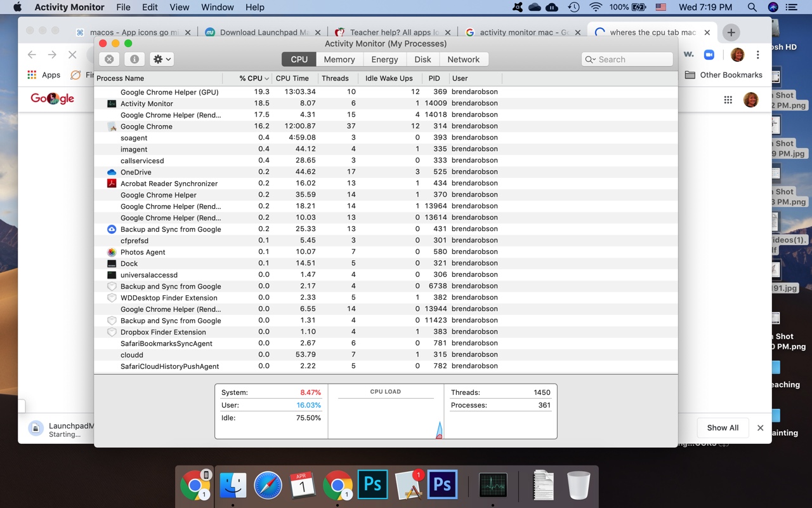Click the Wi-Fi menu bar icon

pyautogui.click(x=596, y=7)
